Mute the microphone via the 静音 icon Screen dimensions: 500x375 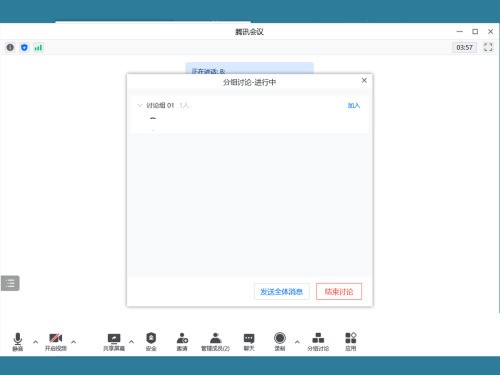click(18, 341)
